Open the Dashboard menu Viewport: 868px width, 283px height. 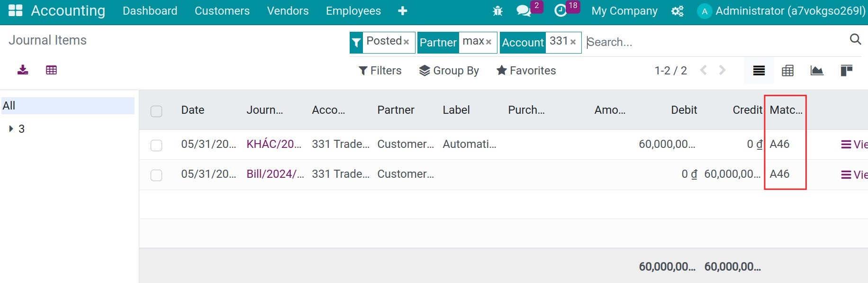click(150, 11)
